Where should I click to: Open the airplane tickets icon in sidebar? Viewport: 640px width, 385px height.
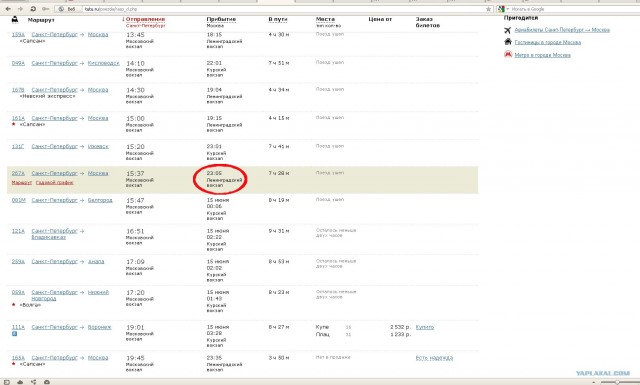tap(508, 30)
